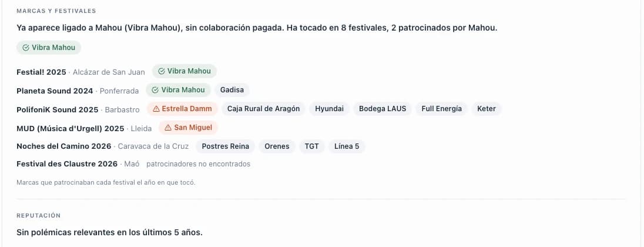The image size is (644, 247).
Task: Select the Full Energía tag
Action: [x=441, y=109]
